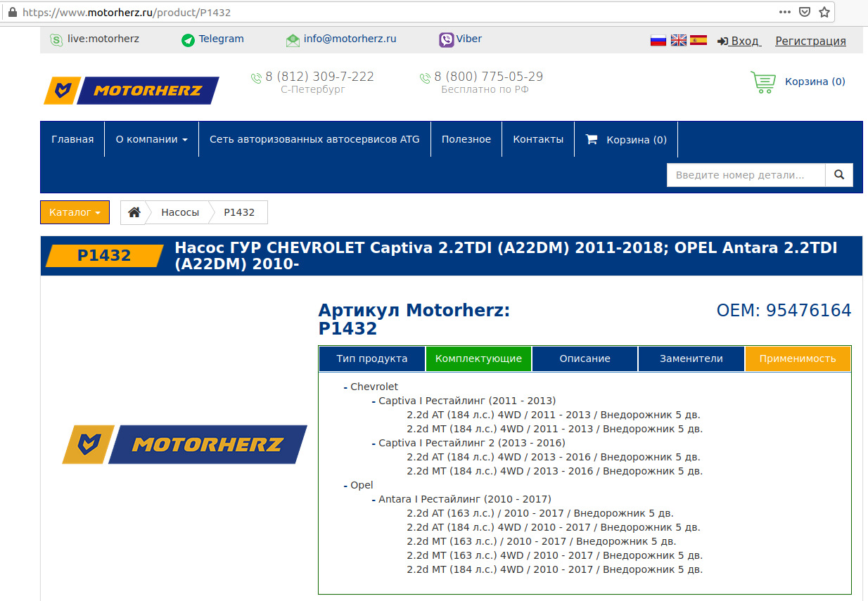Click the home icon in the breadcrumb
The width and height of the screenshot is (868, 601).
(x=134, y=212)
